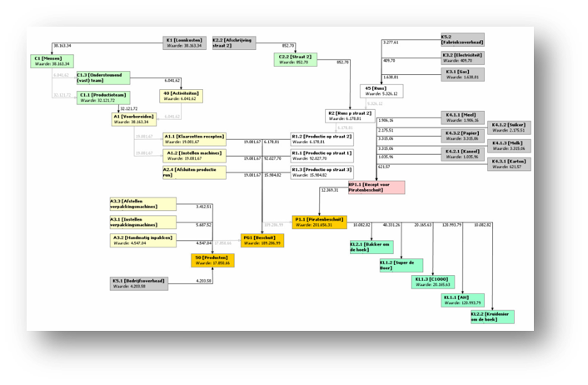This screenshot has height=385, width=588.
Task: Select the KL2.2 [Kruidenier om de hoek] node
Action: pos(492,317)
